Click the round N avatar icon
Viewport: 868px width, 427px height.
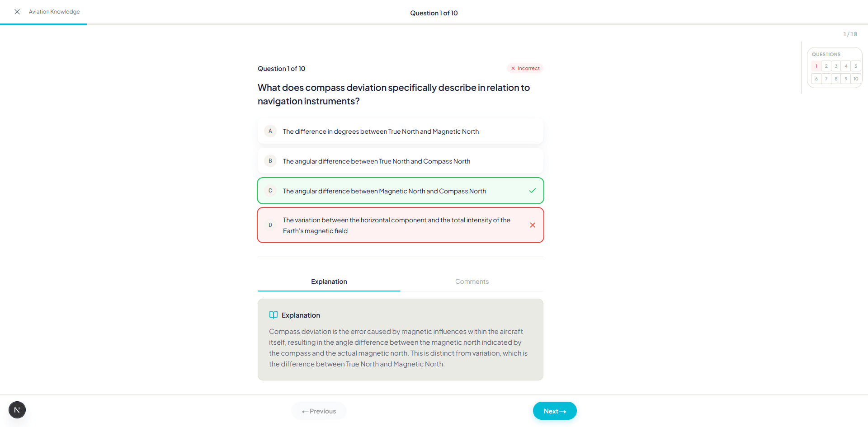coord(17,410)
